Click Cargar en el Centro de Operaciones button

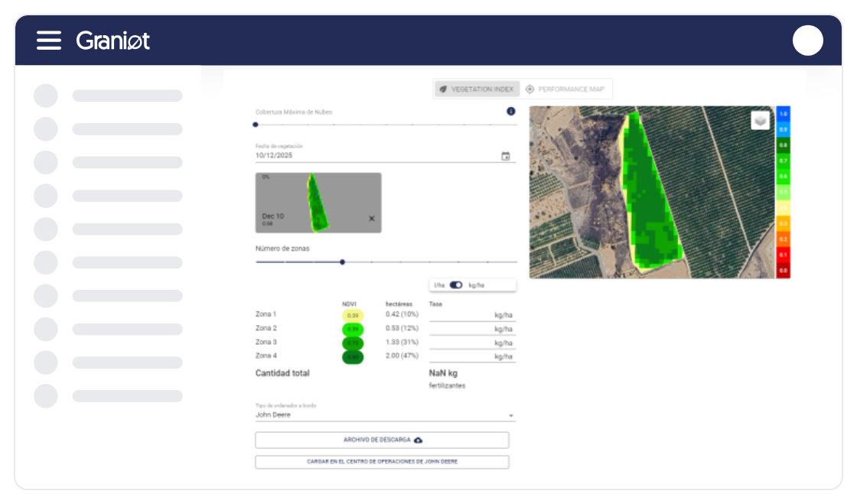tap(382, 462)
